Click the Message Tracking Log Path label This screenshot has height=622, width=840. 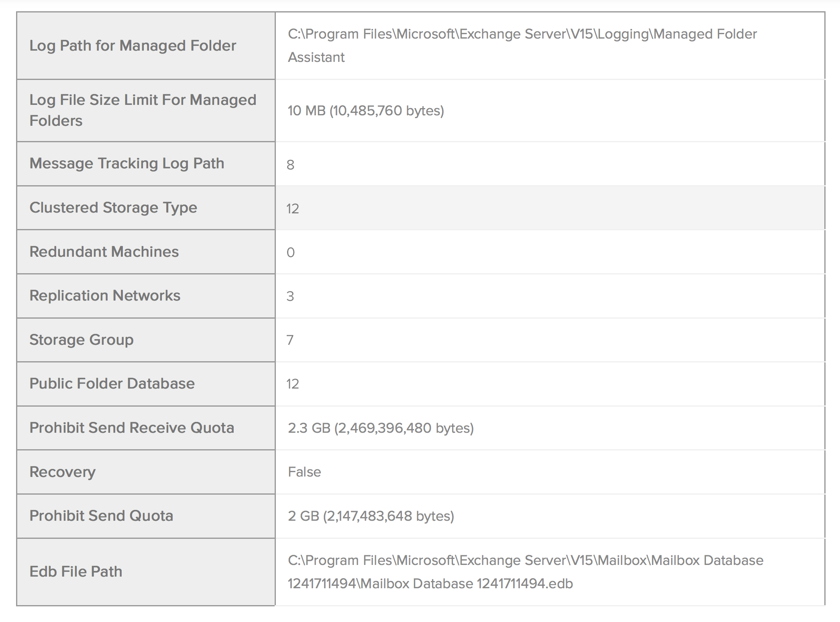127,164
